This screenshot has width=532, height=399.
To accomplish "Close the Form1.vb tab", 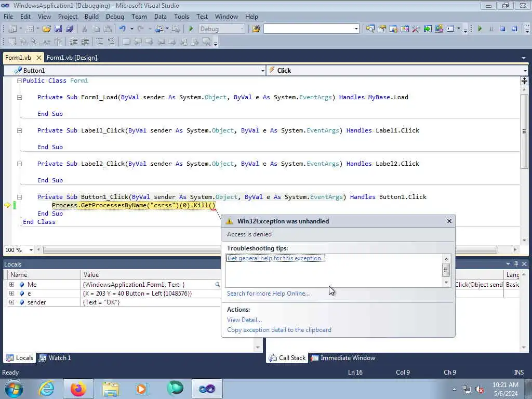I will (38, 58).
